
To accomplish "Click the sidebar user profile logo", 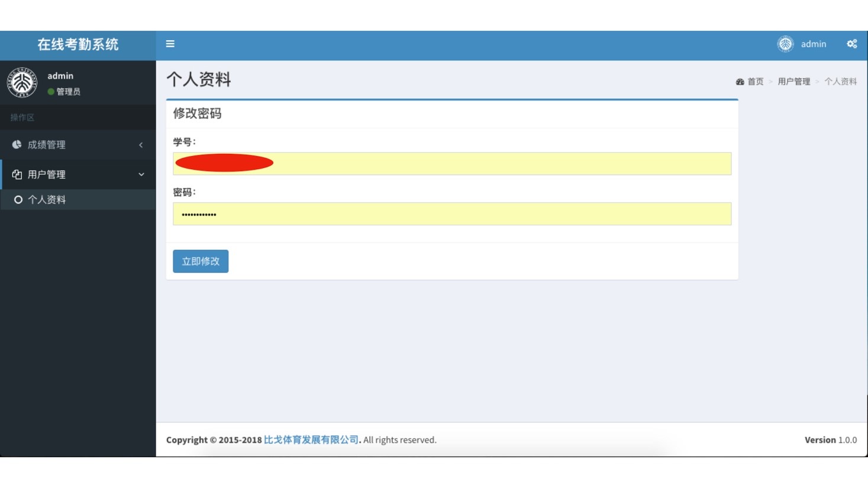I will (22, 82).
